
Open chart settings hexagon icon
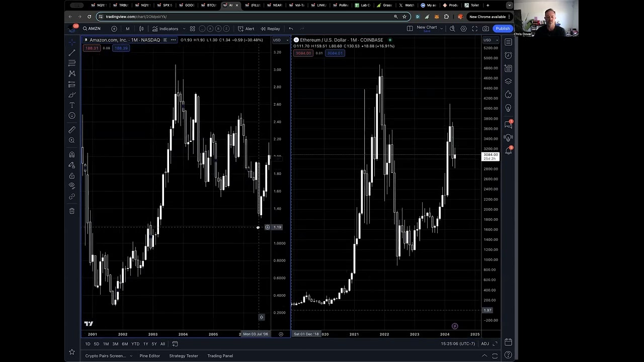tap(463, 29)
